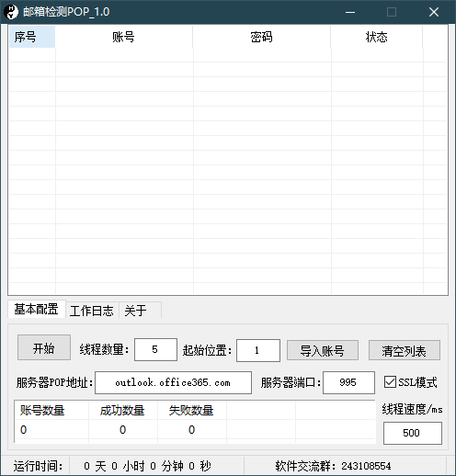Click the 服务器POP地址 text field
The width and height of the screenshot is (456, 476).
173,382
